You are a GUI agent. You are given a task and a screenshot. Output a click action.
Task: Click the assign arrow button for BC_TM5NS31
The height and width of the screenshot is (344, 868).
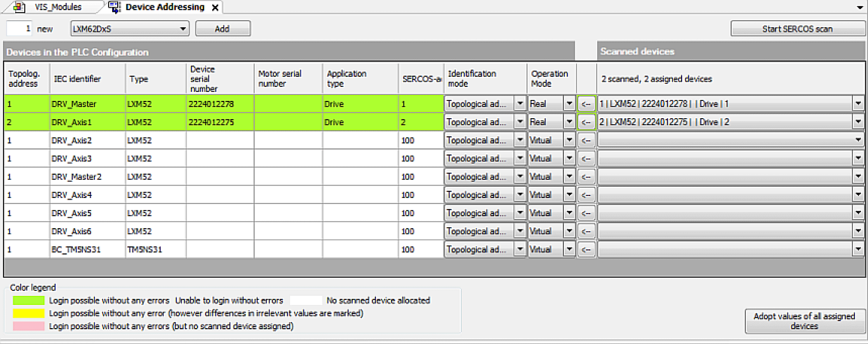(x=586, y=250)
